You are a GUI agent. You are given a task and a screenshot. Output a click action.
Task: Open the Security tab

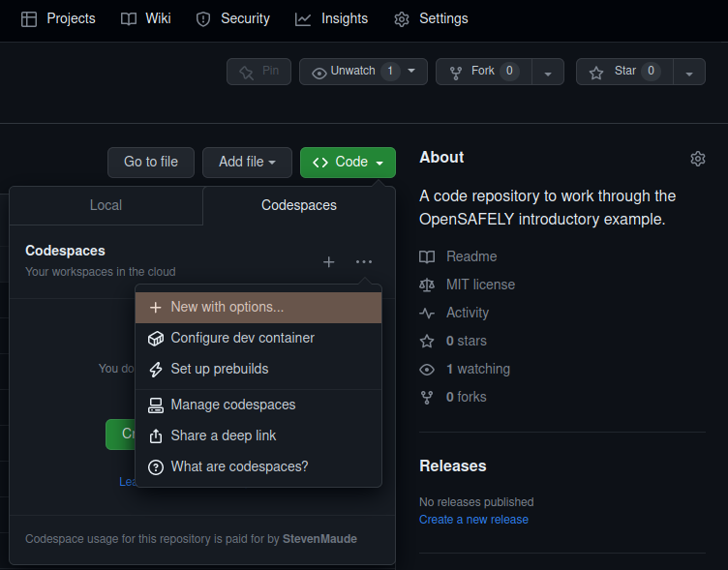coord(232,18)
